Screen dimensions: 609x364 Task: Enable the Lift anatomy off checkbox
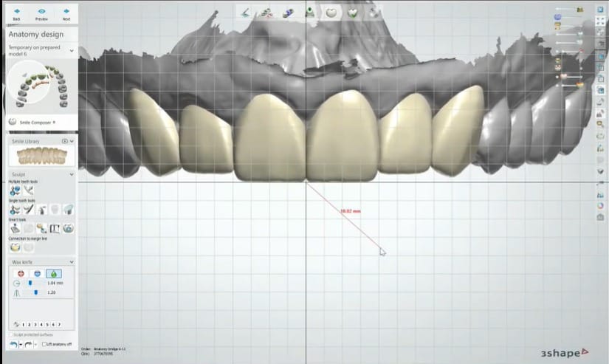(x=44, y=344)
